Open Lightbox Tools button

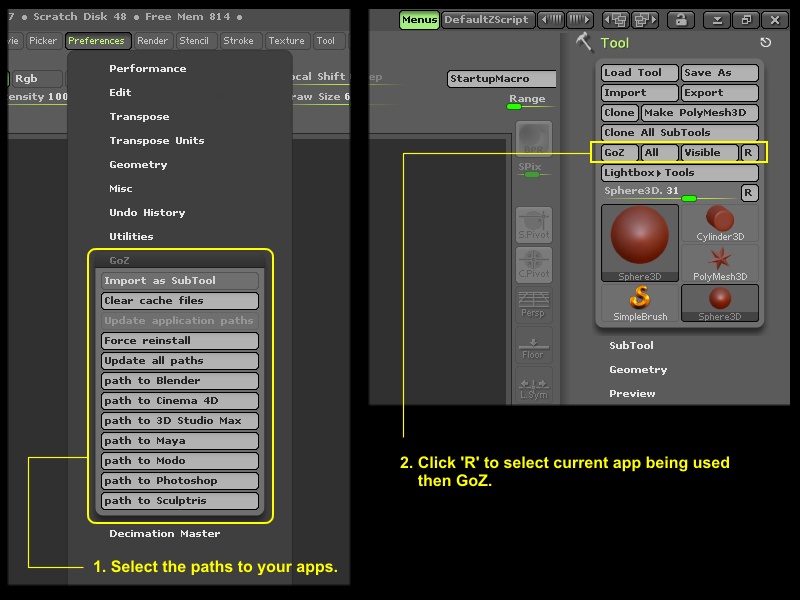[680, 173]
